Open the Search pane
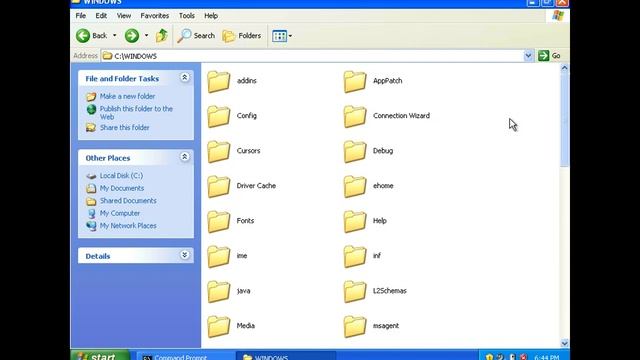640x360 pixels. point(196,36)
